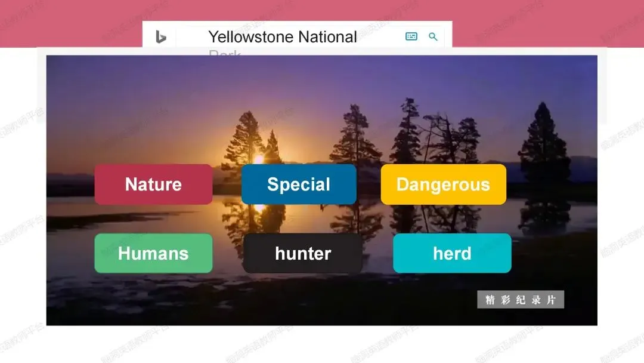644x363 pixels.
Task: Click the word Nature on the red tile
Action: (x=153, y=184)
